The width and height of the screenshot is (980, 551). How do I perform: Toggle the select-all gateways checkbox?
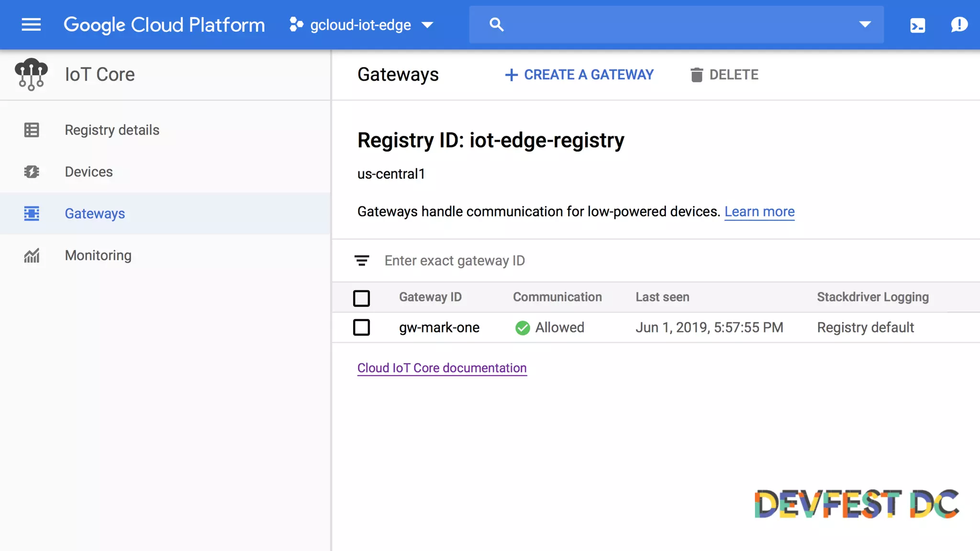[x=361, y=298]
